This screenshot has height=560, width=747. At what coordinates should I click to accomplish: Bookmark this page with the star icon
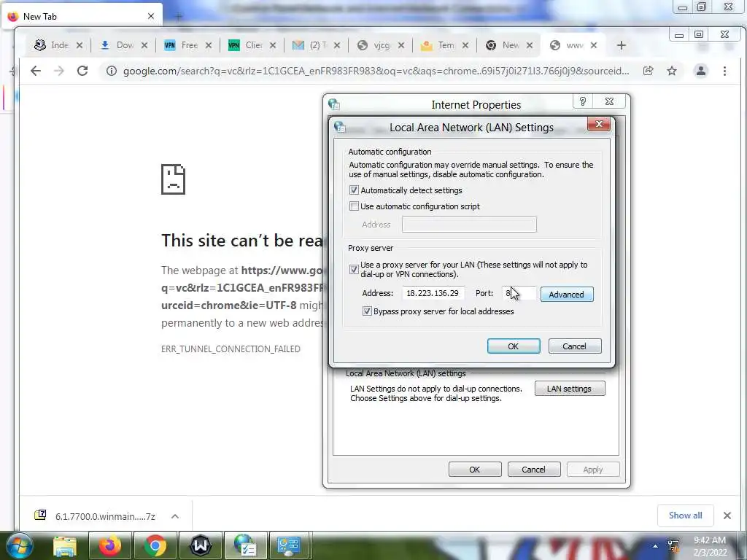click(672, 71)
